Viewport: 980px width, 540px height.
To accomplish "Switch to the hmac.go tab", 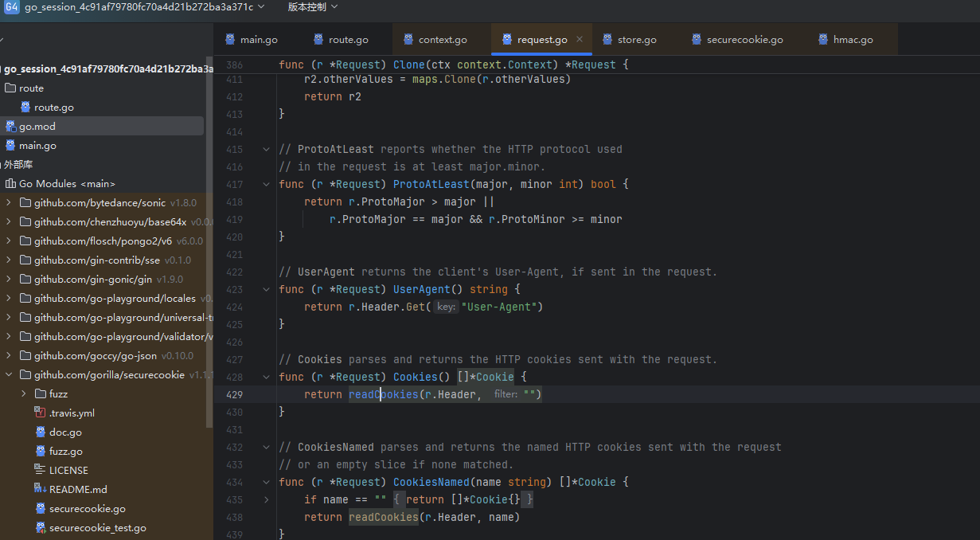I will click(853, 40).
